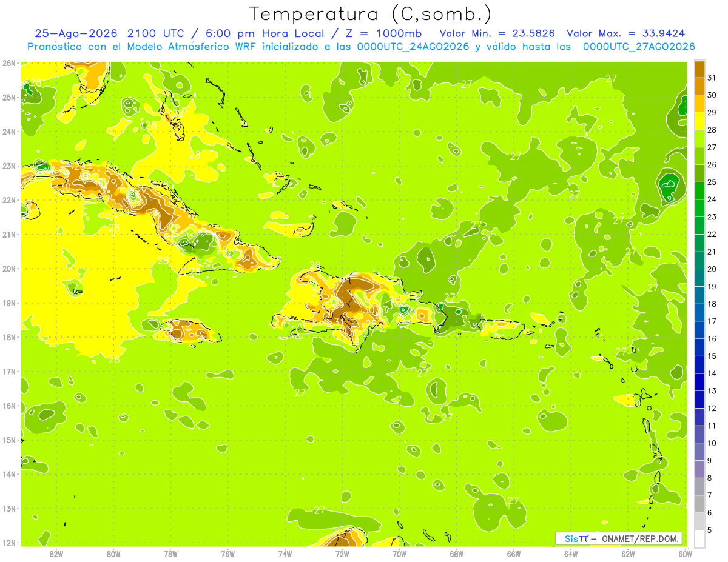Click the latitude axis label 18N
Screen dimensions: 728x562
(9, 337)
